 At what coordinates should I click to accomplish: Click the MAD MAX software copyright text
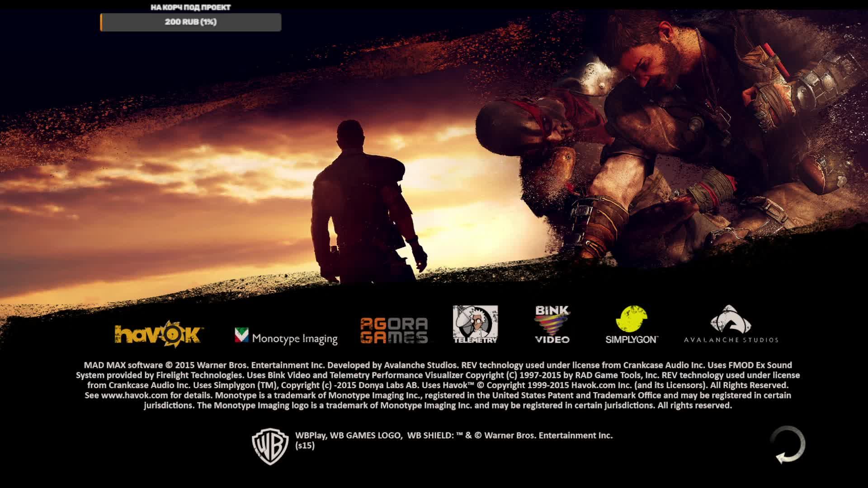pyautogui.click(x=123, y=365)
